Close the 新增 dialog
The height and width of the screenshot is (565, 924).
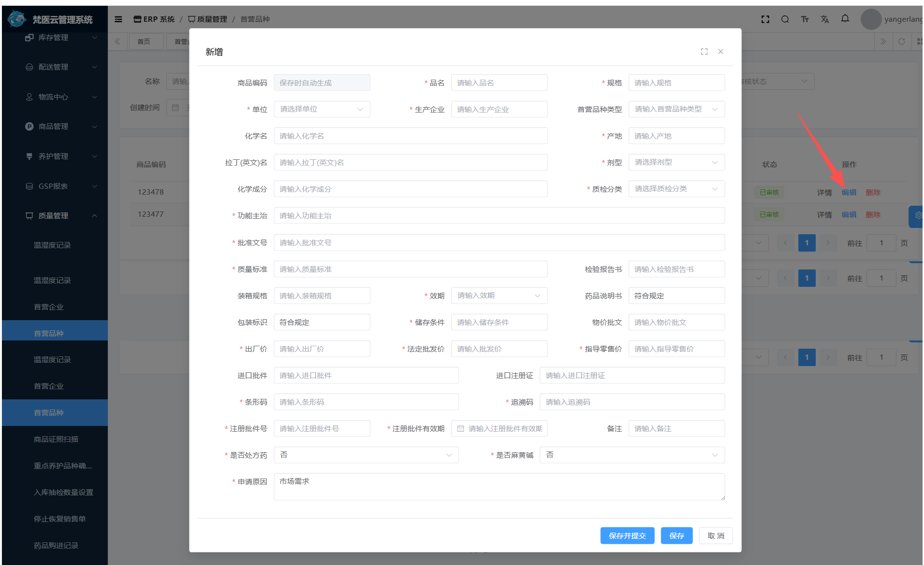click(x=721, y=52)
